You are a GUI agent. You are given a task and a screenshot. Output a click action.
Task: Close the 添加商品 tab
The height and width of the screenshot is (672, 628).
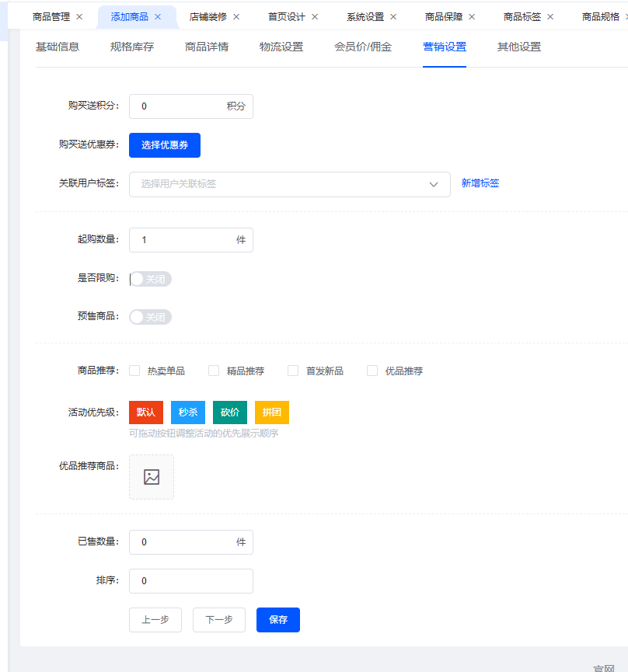(x=158, y=16)
